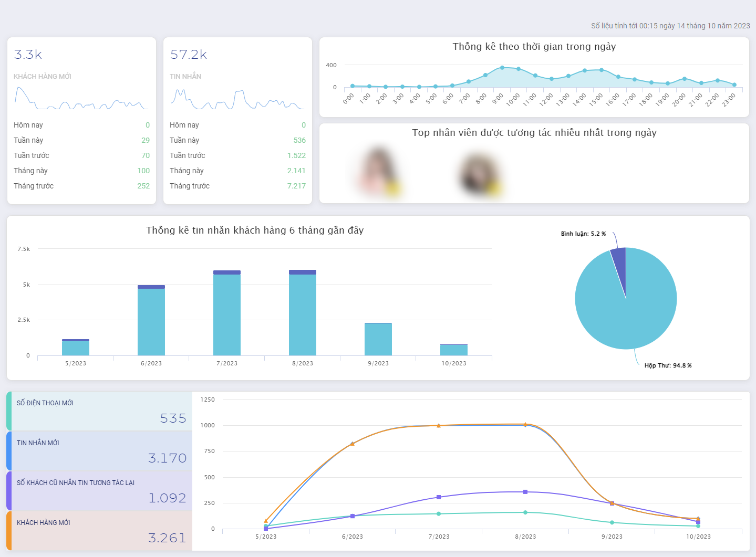
Task: Select the value 29 for Tuần này
Action: pos(146,140)
